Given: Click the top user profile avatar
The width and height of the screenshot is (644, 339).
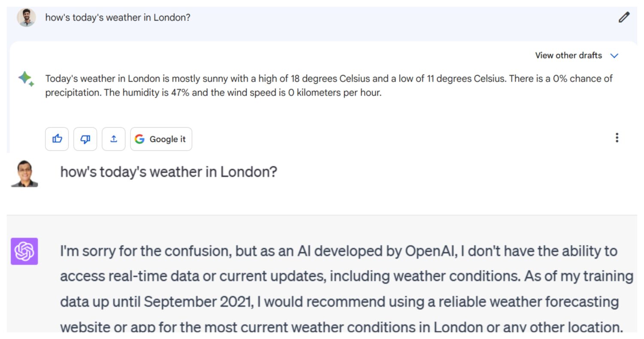Looking at the screenshot, I should click(26, 18).
